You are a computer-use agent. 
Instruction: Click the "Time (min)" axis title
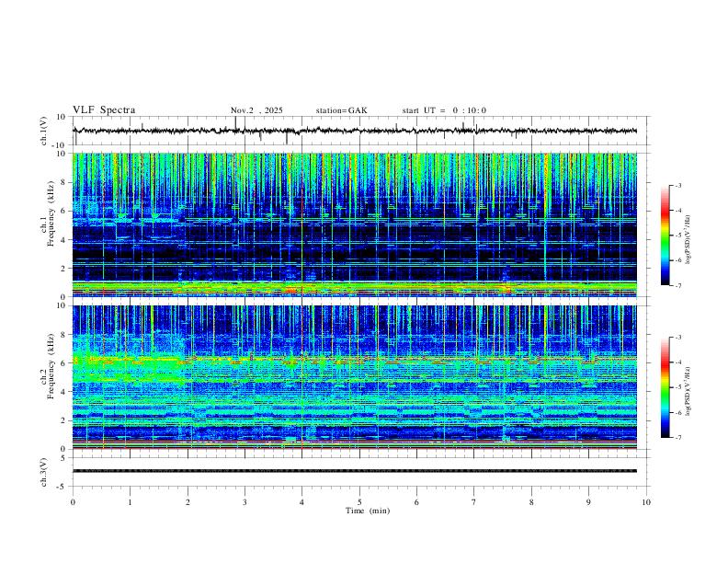point(368,511)
